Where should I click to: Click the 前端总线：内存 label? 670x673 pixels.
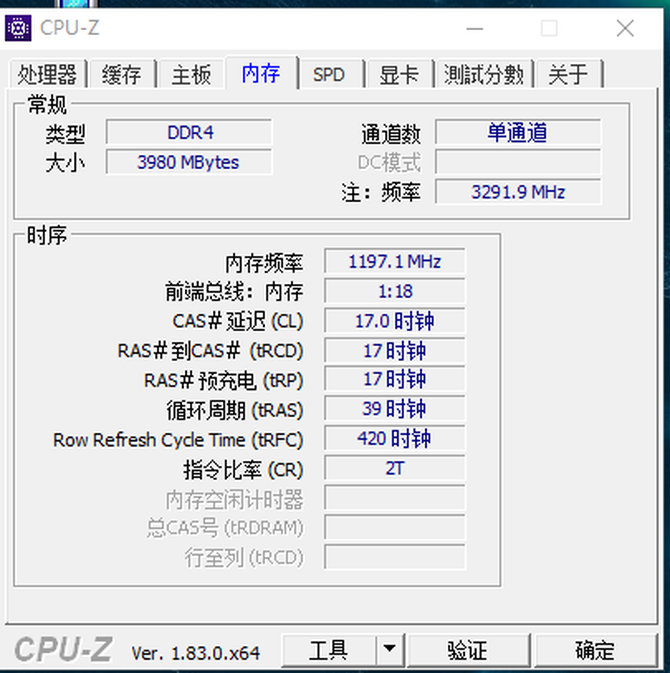point(234,292)
